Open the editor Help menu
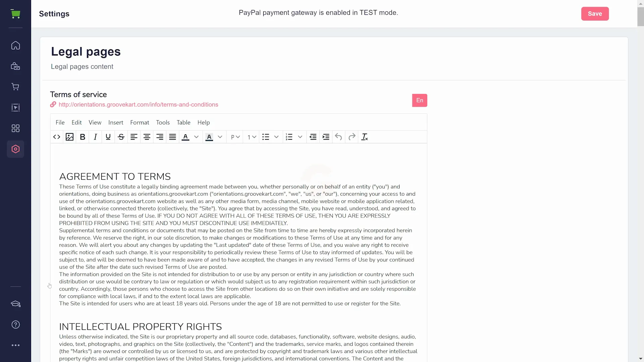 (204, 122)
